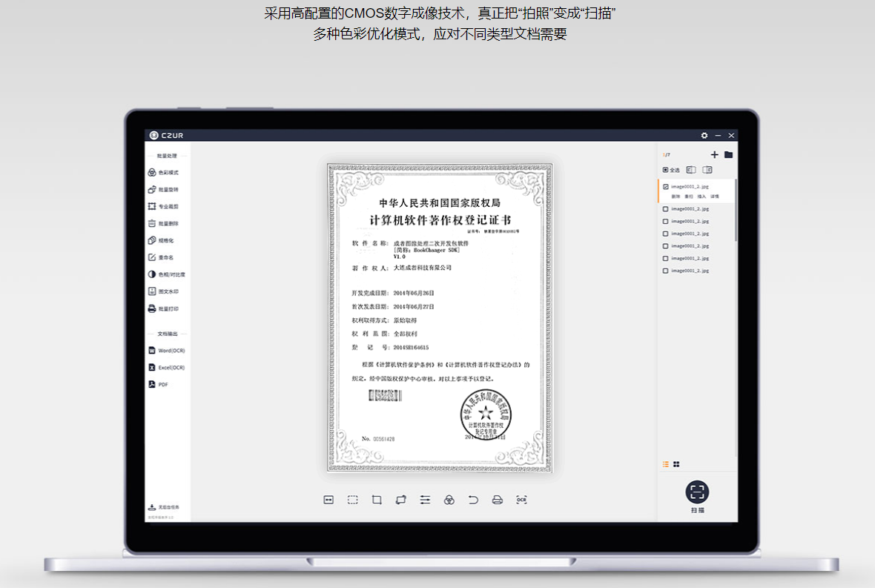This screenshot has width=875, height=588.
Task: Switch the file list to grid view
Action: (x=676, y=463)
